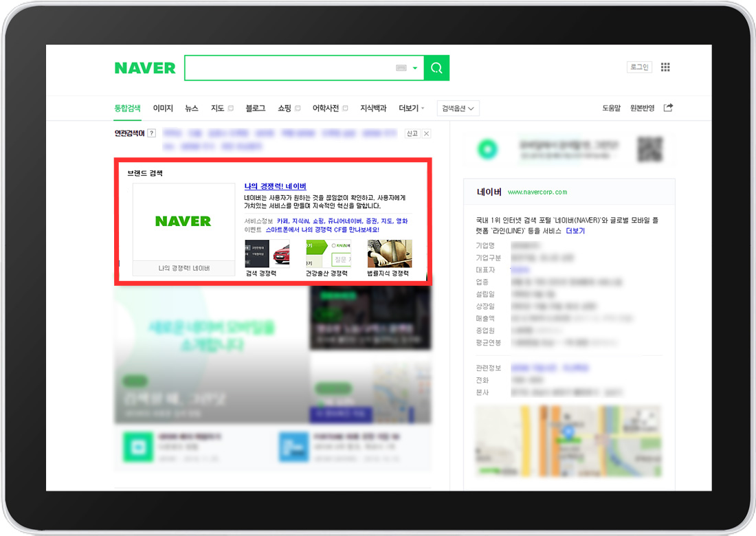
Task: Switch to the 뉴스 tab
Action: [192, 109]
